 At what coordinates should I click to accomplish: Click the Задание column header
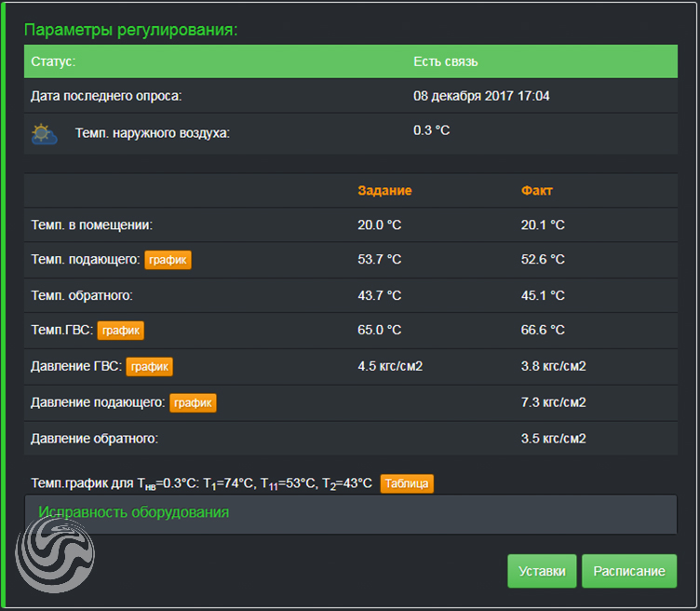click(x=384, y=191)
